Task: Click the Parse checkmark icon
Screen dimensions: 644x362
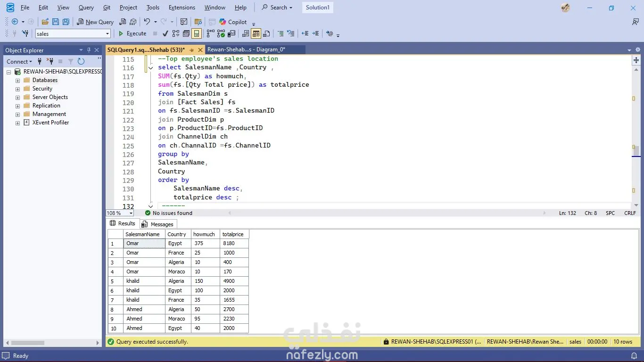Action: pyautogui.click(x=165, y=33)
